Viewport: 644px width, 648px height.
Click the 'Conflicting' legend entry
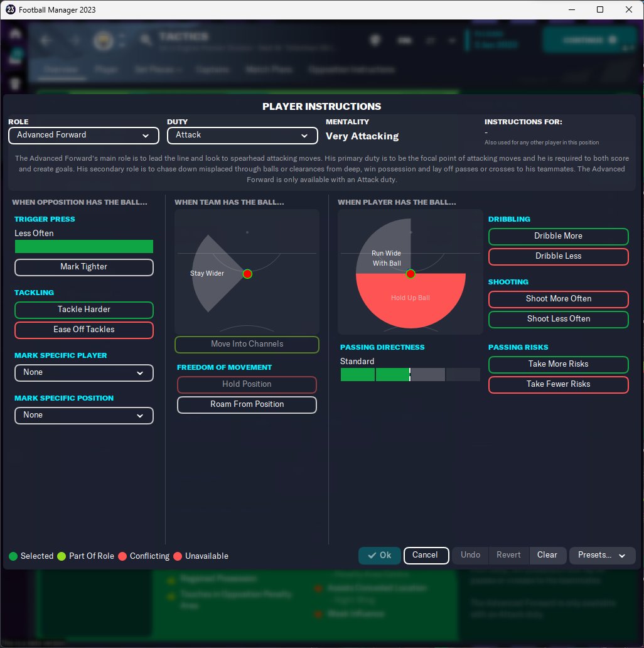144,556
